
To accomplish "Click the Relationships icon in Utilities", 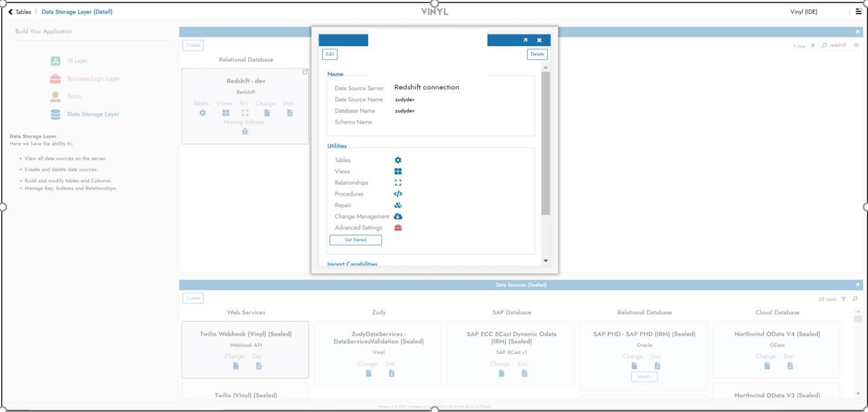I will (x=398, y=183).
